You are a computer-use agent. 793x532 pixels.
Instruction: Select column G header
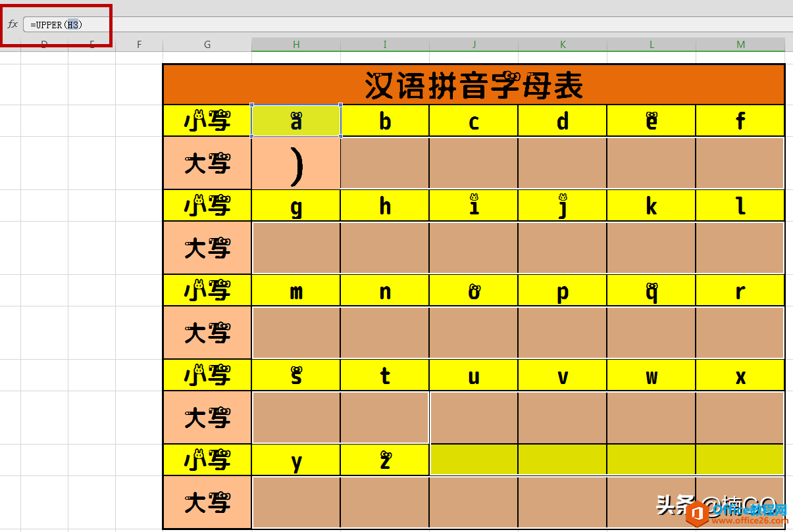click(x=207, y=44)
